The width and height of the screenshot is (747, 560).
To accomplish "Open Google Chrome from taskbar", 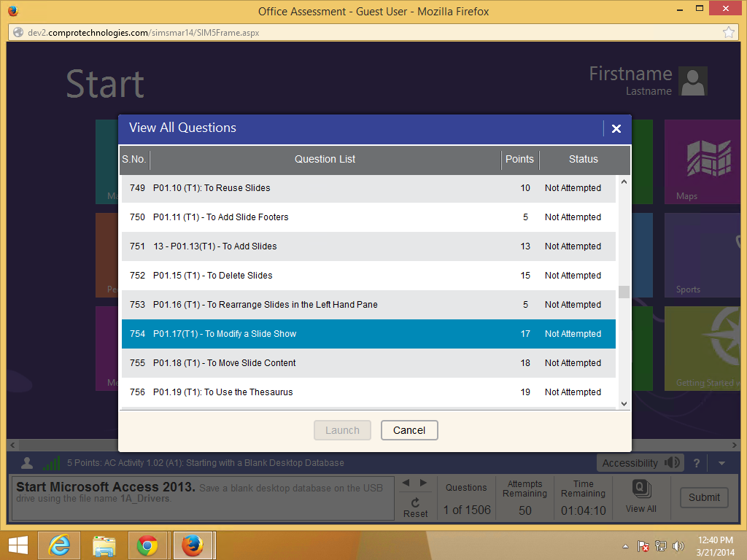I will click(147, 545).
